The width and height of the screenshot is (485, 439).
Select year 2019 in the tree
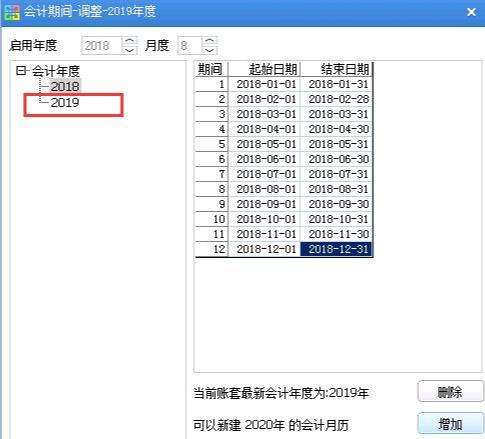tap(65, 103)
